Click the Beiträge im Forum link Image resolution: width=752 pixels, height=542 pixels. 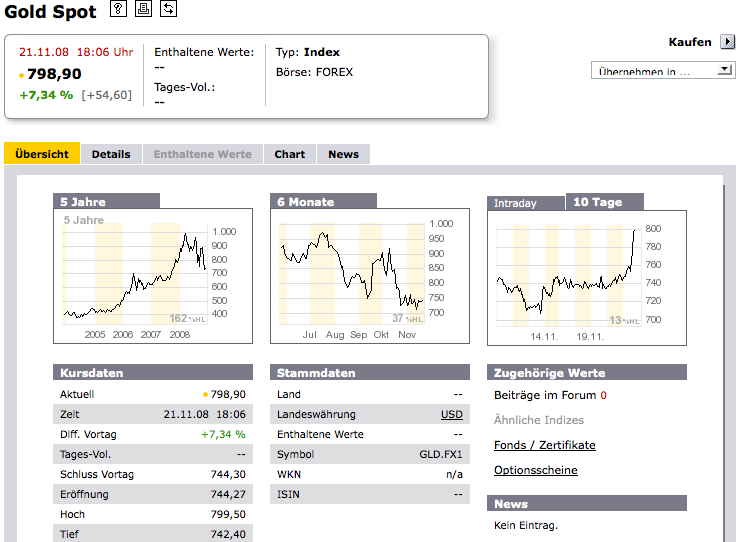[546, 395]
